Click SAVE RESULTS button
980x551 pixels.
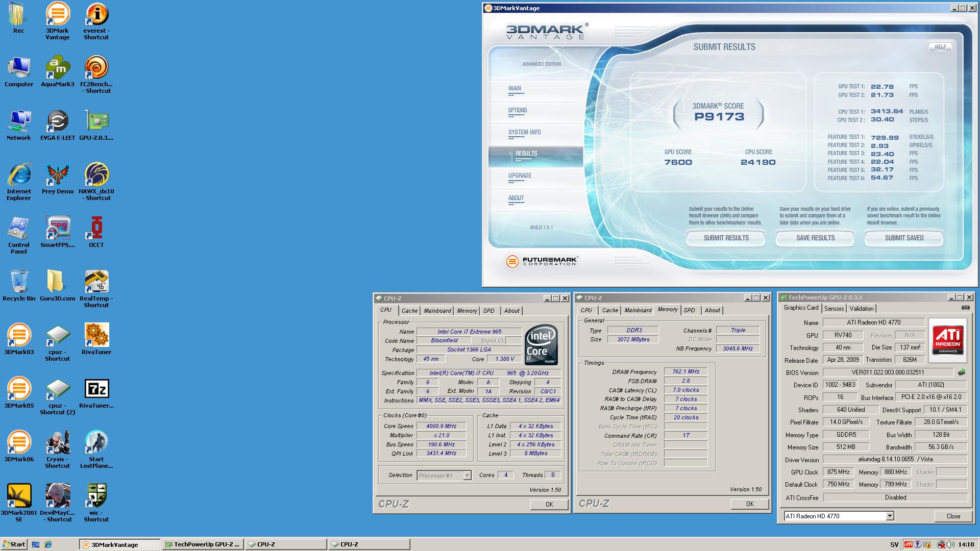(815, 238)
